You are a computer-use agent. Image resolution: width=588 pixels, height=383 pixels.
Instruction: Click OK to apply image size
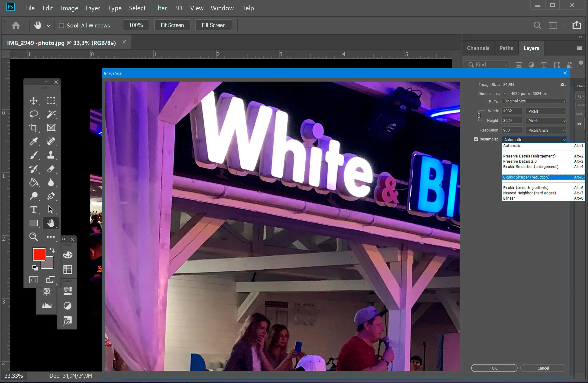tap(494, 368)
